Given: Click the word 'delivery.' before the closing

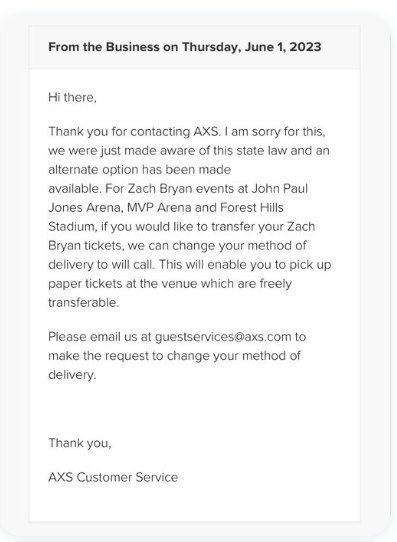Looking at the screenshot, I should (x=72, y=375).
